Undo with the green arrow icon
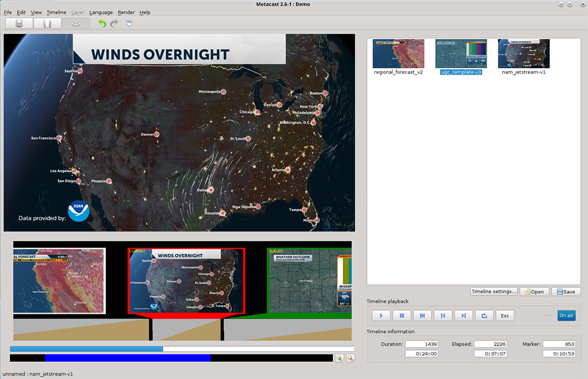The width and height of the screenshot is (588, 379). [x=102, y=24]
